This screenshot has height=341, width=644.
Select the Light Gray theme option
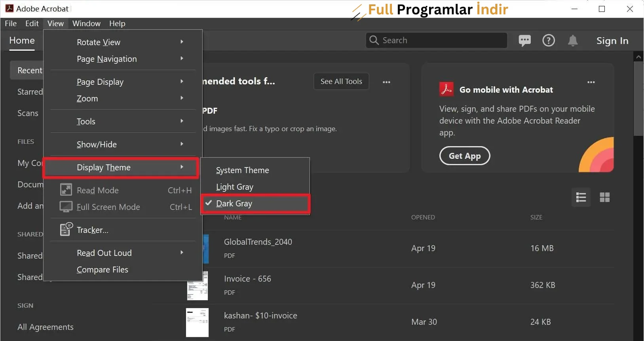[255, 187]
